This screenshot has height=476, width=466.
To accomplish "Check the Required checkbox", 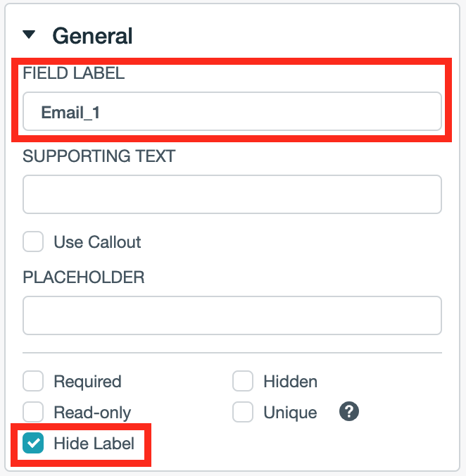I will pyautogui.click(x=33, y=381).
